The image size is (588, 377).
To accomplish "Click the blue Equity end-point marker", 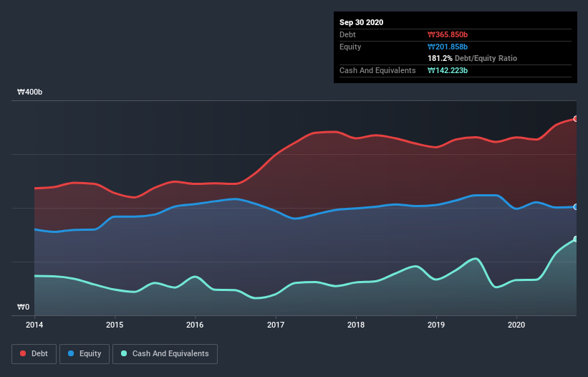I will coord(576,206).
